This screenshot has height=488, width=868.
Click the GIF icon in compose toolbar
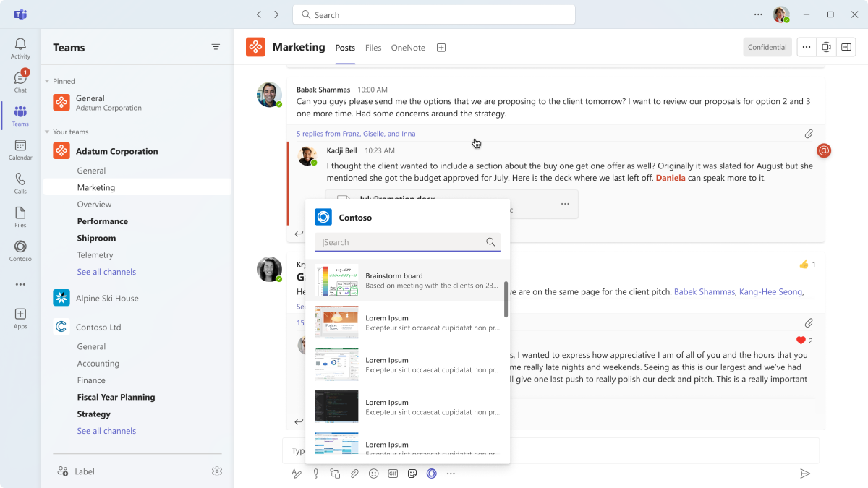click(x=393, y=474)
